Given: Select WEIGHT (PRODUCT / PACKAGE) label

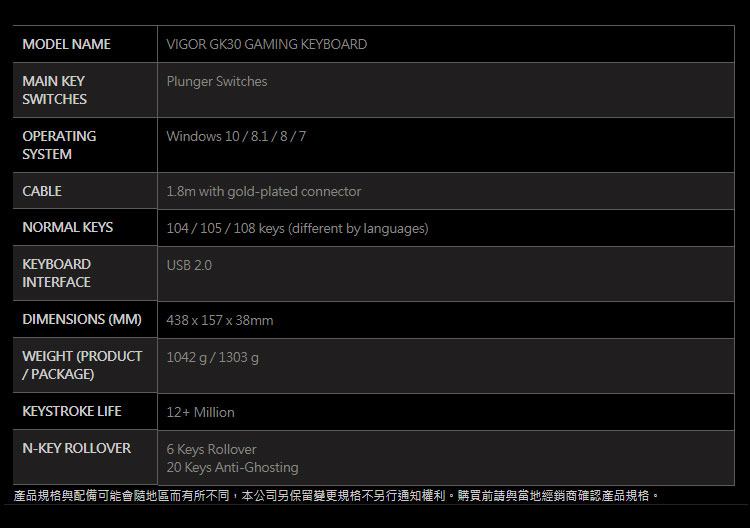Looking at the screenshot, I should click(x=82, y=365).
